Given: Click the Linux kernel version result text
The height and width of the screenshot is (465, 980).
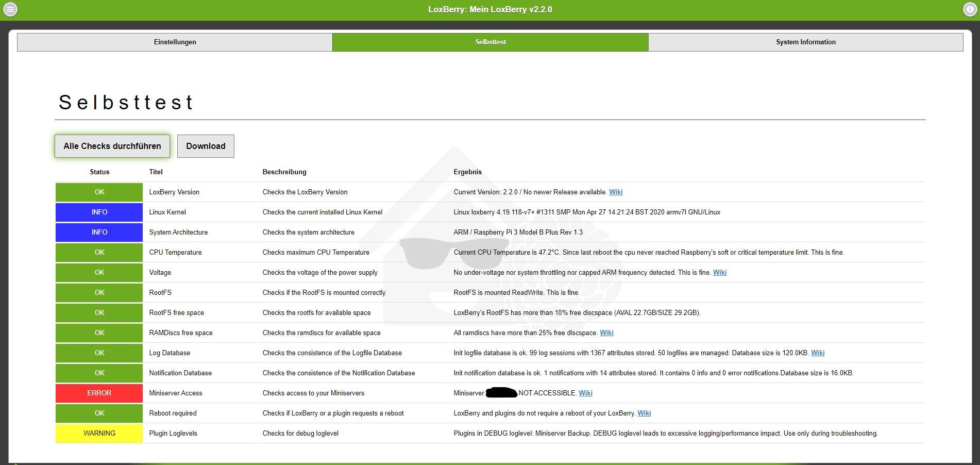Looking at the screenshot, I should 587,212.
